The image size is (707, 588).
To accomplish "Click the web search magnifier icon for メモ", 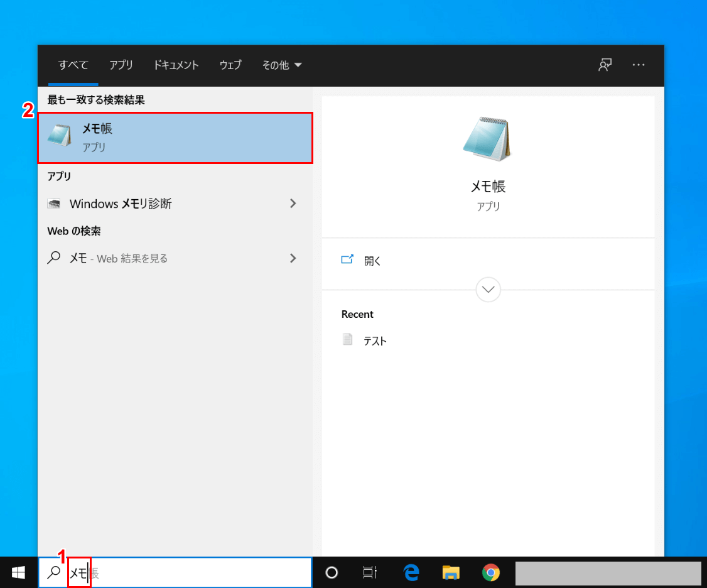I will click(54, 258).
